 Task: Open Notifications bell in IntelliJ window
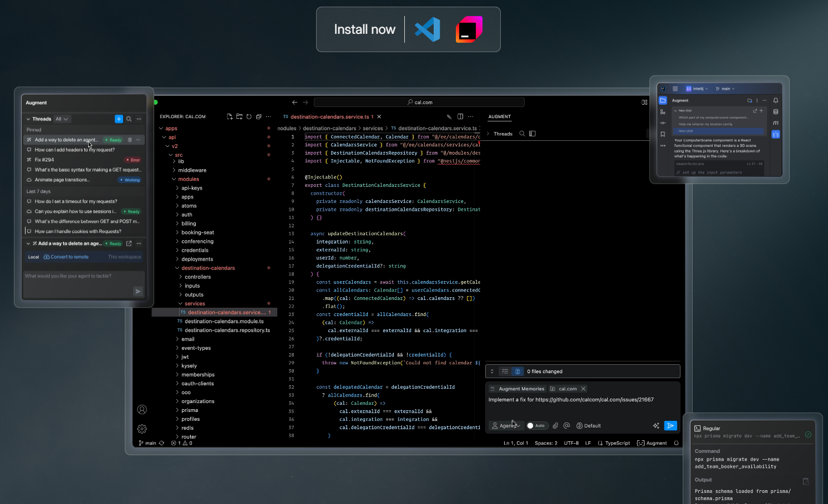pos(775,100)
